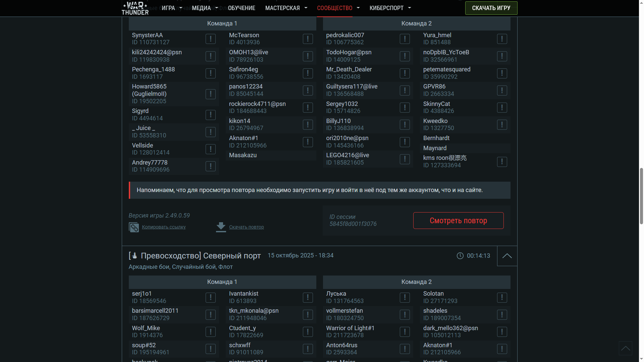Report player Sigyrd using exclamation icon
The width and height of the screenshot is (644, 362).
pos(210,115)
